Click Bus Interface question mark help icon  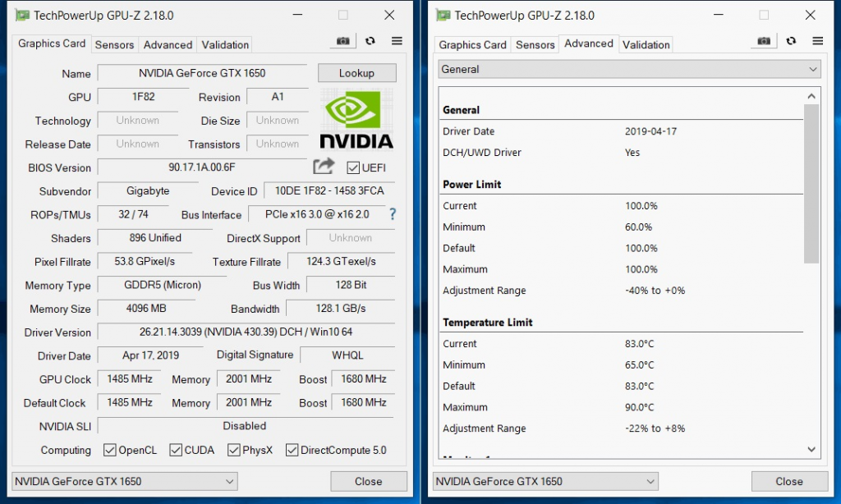coord(393,214)
